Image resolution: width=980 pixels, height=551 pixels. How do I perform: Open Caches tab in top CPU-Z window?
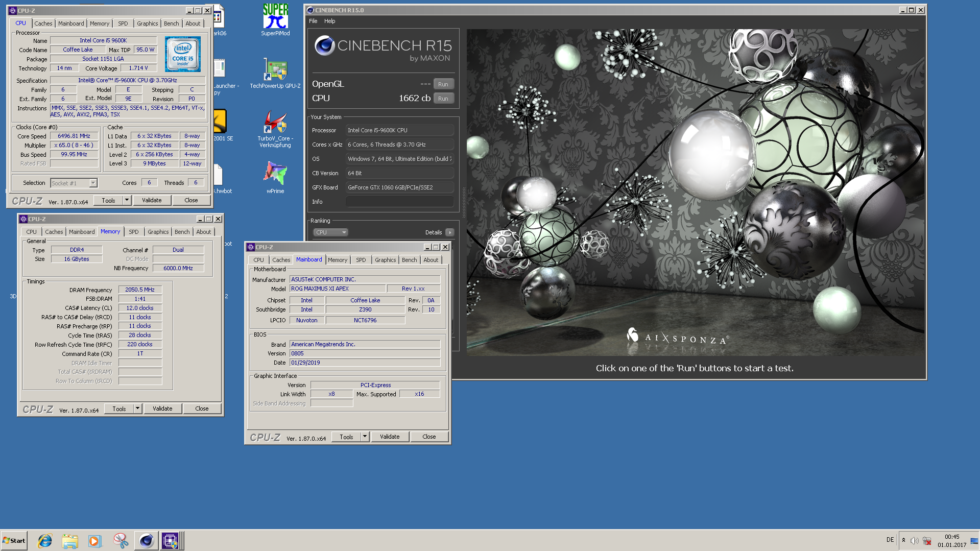tap(43, 23)
